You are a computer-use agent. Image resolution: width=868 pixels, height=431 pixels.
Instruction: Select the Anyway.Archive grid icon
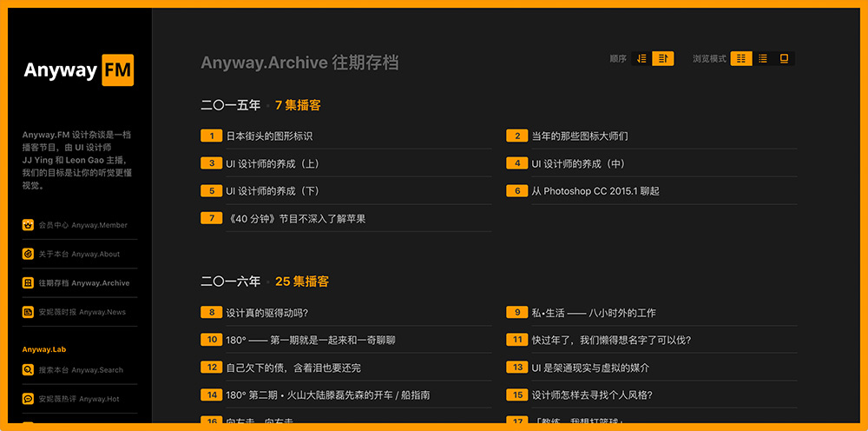tap(29, 282)
